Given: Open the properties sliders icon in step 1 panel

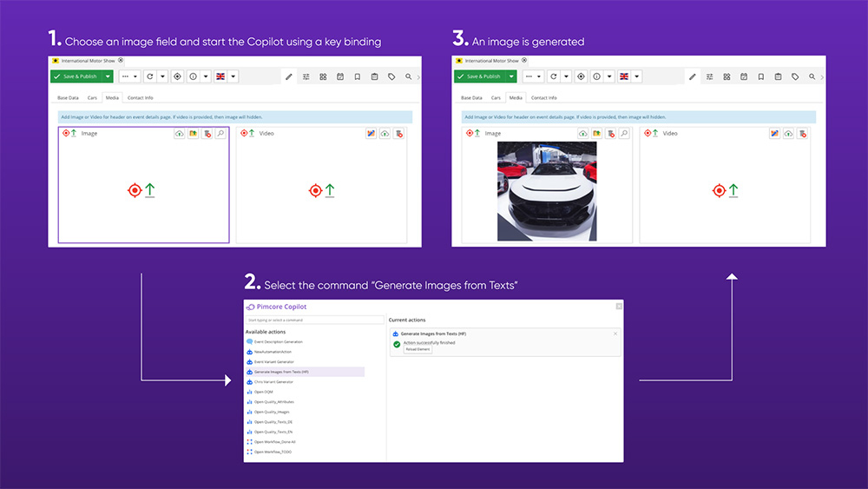Looking at the screenshot, I should [306, 77].
